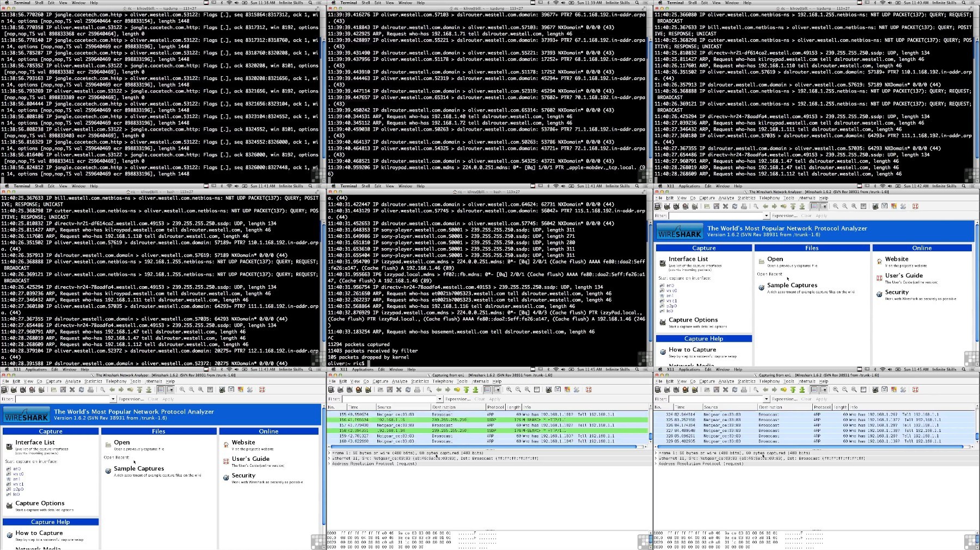Open the Shell menu in the 11:38 AM Terminal menu bar
This screenshot has width=980, height=550.
pos(39,3)
